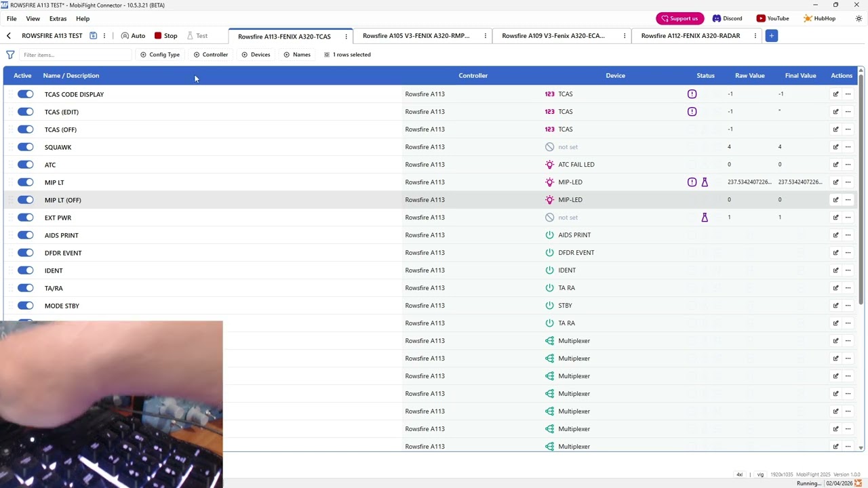Switch to Rowsfire A109 V3-Fenix A320-ECA tab

[x=553, y=36]
